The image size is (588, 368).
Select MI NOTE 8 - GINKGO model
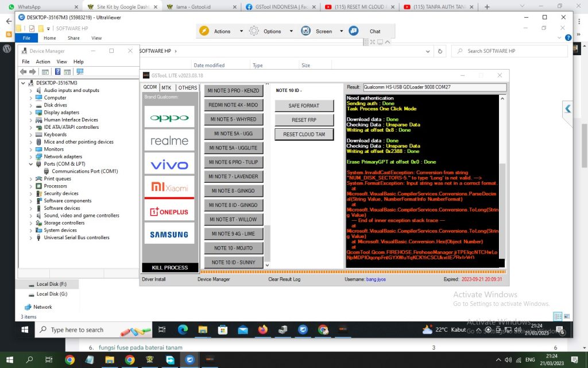(233, 191)
